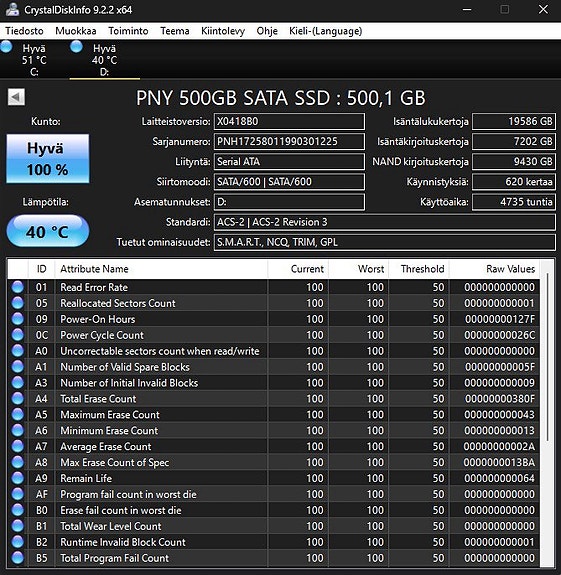Select the D: drive tab at 40 °C
Screen dimensions: 561x575
tap(104, 60)
